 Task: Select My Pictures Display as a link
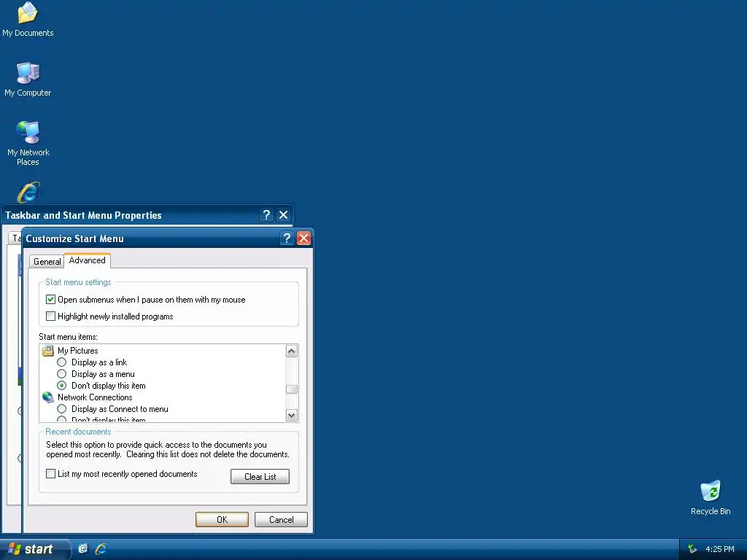tap(61, 362)
